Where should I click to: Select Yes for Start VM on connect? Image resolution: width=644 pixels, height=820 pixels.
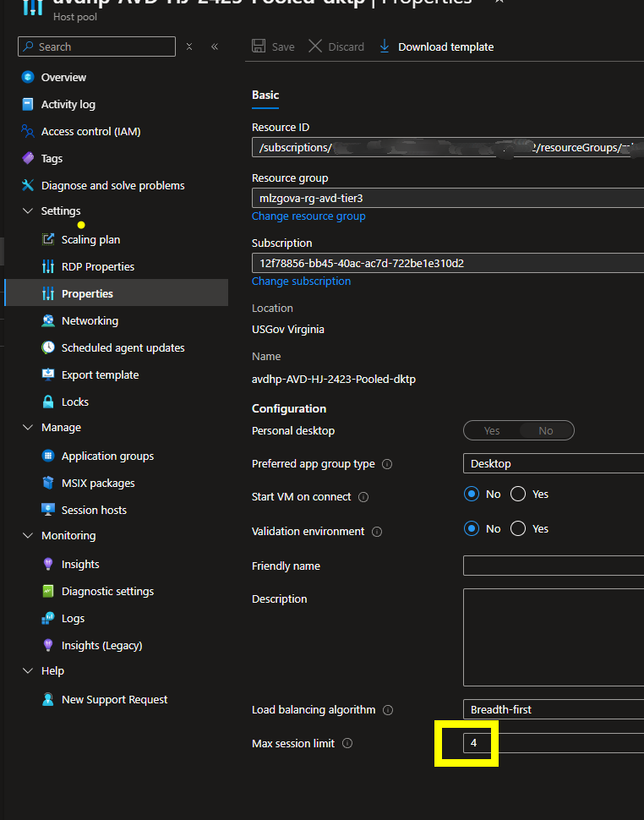coord(516,494)
